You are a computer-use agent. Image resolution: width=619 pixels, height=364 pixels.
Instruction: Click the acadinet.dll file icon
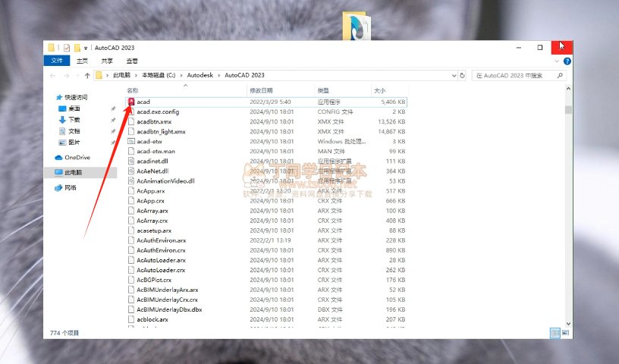(131, 161)
